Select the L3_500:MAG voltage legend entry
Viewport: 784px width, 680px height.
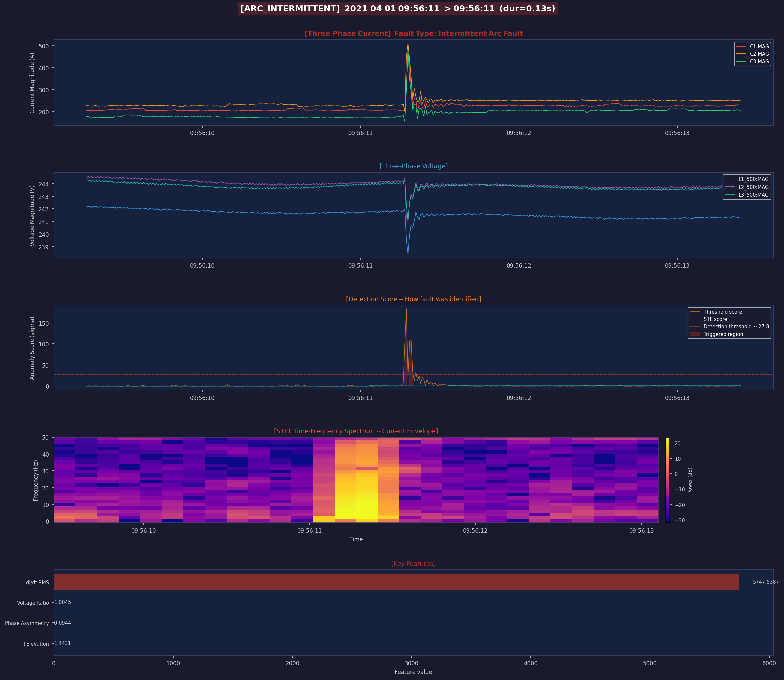point(746,195)
